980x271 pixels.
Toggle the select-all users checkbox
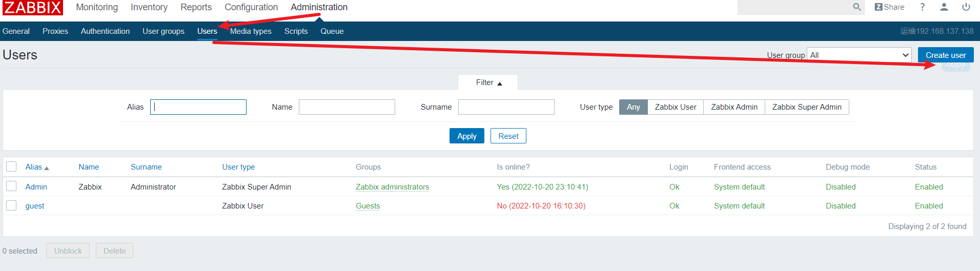11,166
